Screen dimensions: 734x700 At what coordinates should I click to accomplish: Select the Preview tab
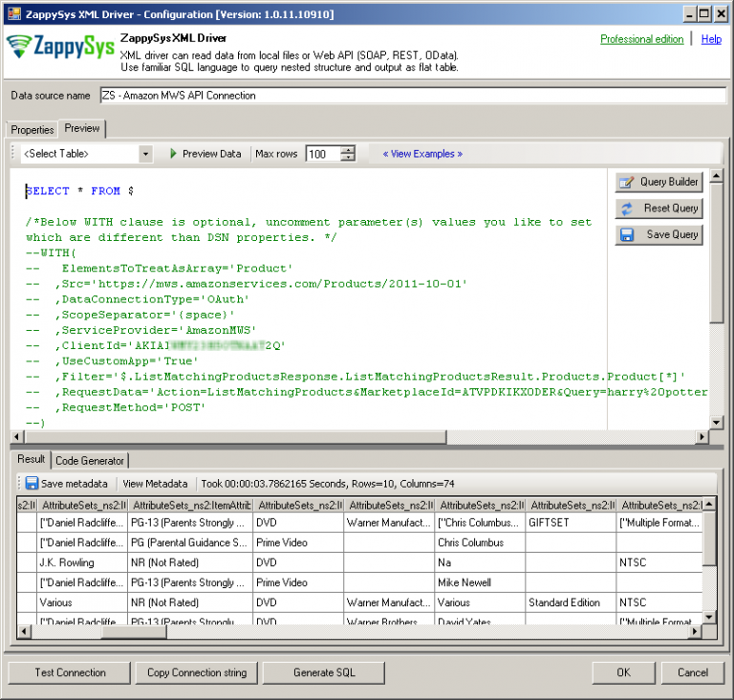coord(82,128)
